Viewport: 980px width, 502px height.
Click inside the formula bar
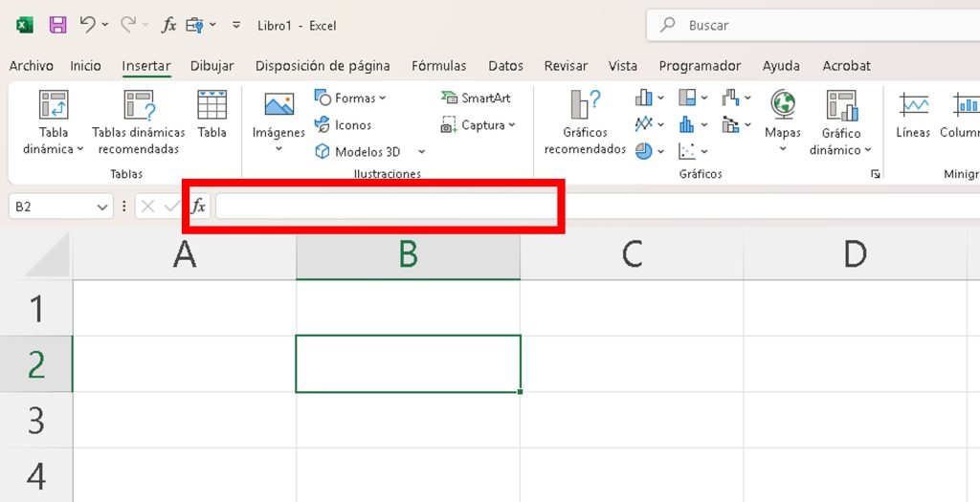tap(383, 206)
